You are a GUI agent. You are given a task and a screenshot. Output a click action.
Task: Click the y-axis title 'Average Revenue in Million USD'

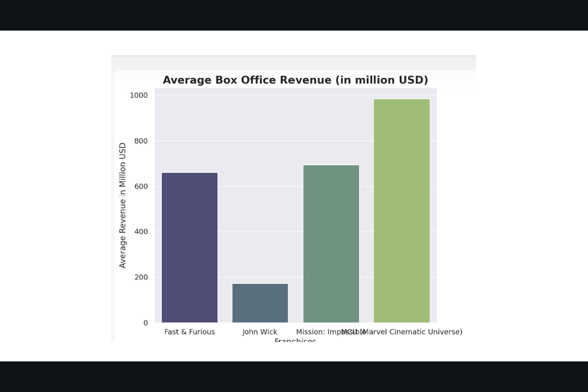coord(123,205)
